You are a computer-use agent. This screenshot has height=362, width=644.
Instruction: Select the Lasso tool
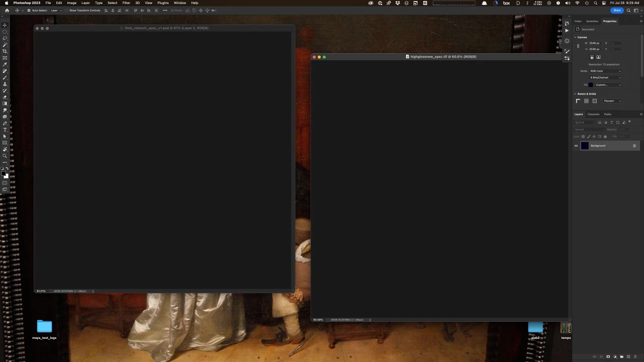5,38
